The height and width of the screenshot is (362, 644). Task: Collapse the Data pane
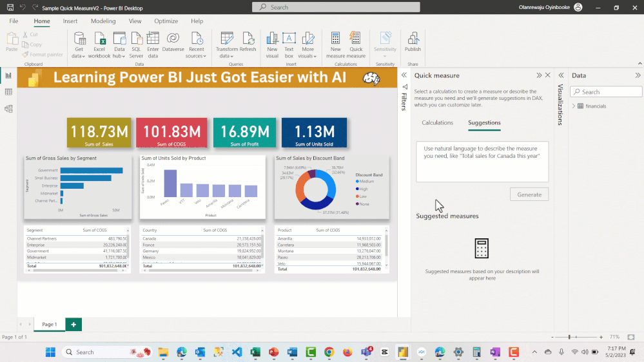(x=638, y=75)
